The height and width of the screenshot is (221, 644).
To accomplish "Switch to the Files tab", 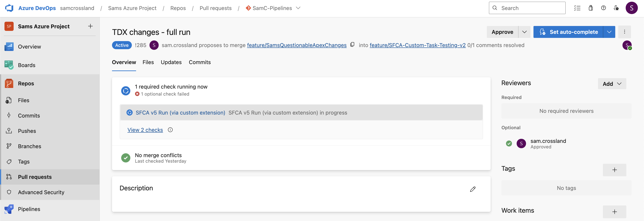I will [x=148, y=62].
